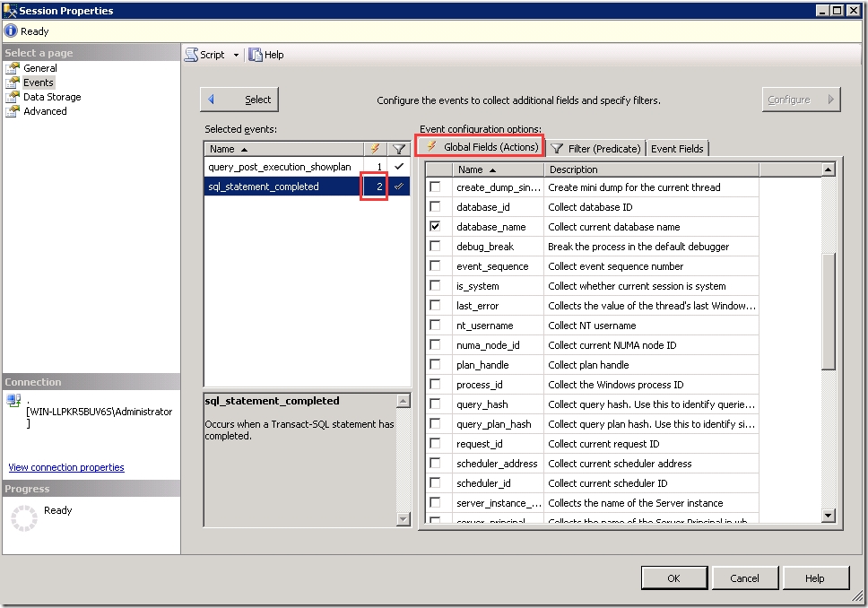This screenshot has height=608, width=868.
Task: Click the server connection icon
Action: coord(13,400)
